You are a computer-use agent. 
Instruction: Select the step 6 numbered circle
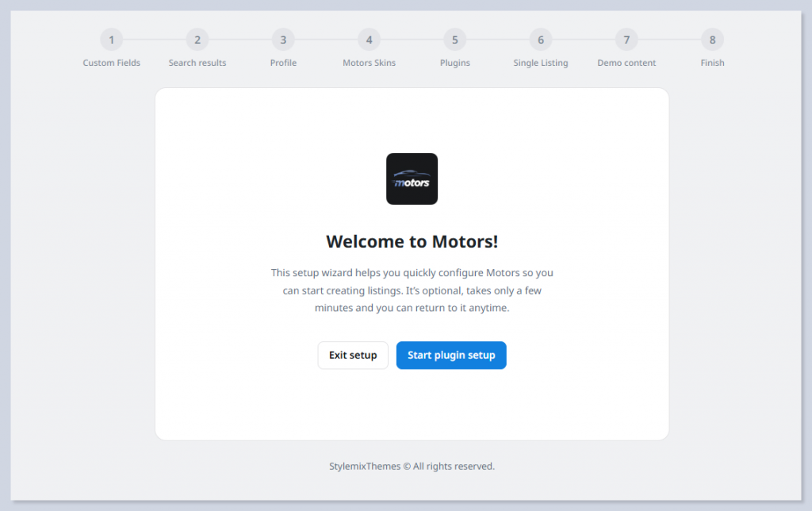541,40
